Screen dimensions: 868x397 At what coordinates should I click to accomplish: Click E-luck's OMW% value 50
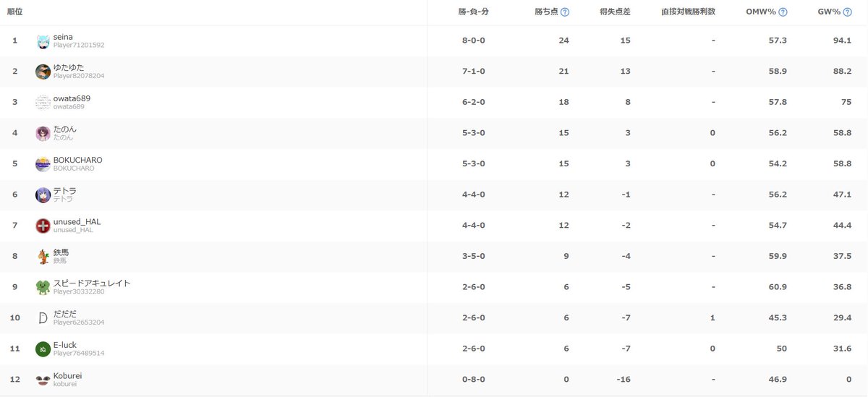[782, 349]
